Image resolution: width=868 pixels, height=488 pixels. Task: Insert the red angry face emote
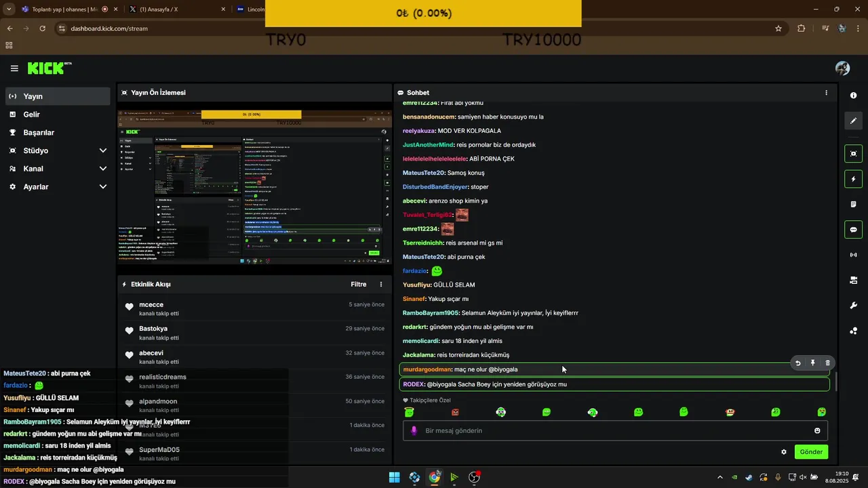tap(455, 412)
